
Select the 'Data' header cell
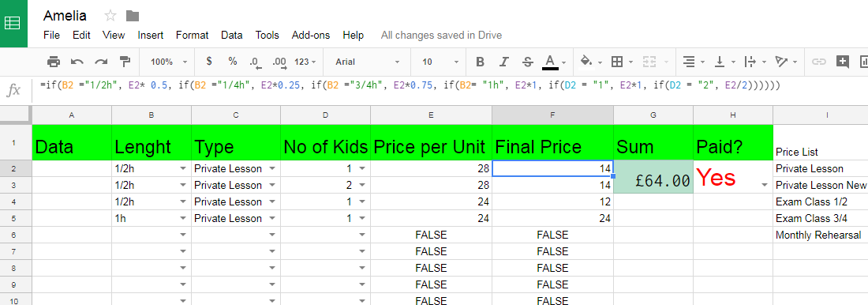tap(72, 142)
